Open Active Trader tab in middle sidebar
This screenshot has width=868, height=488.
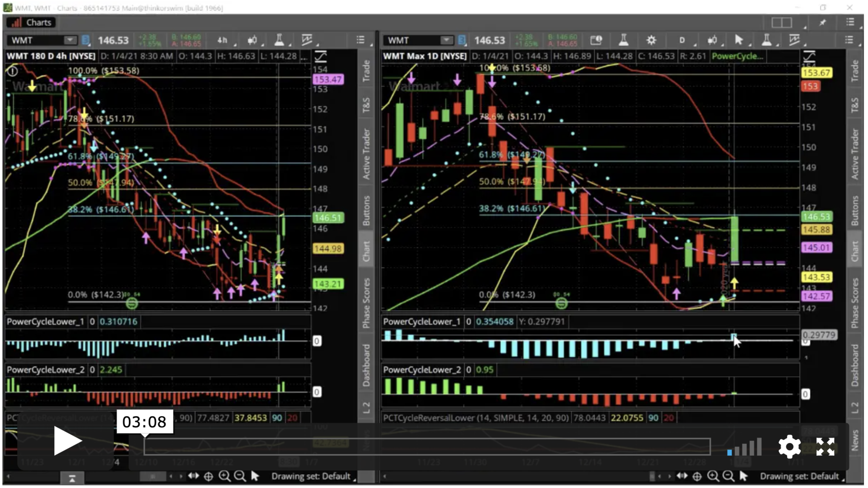366,154
